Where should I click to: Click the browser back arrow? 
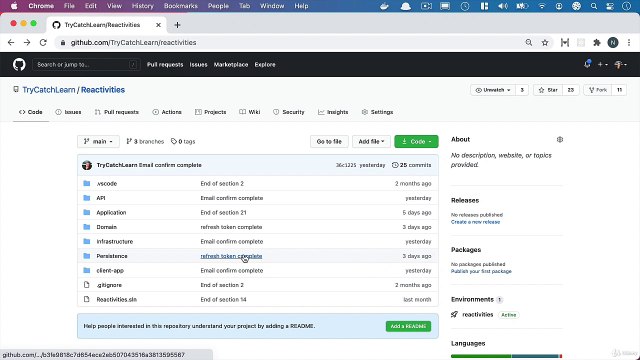coord(11,42)
